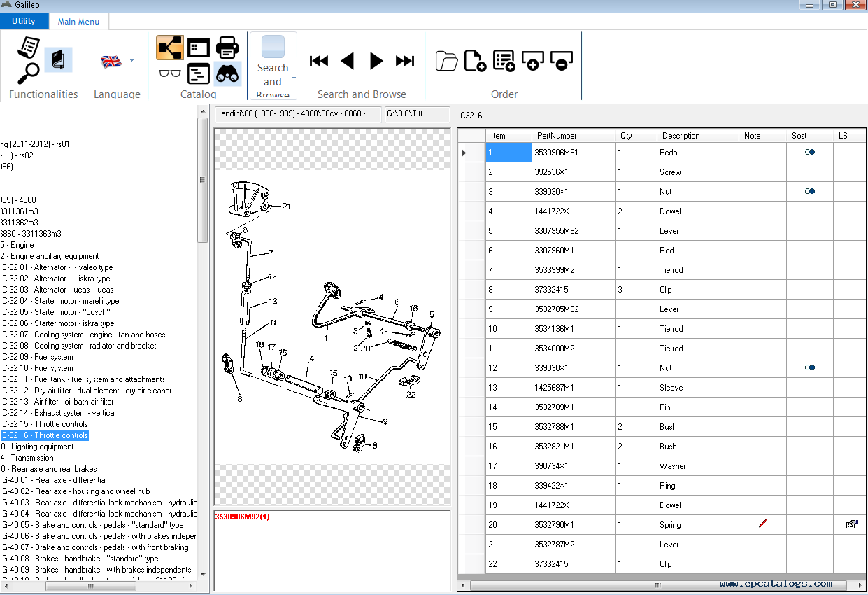Select the Main Menu tab
Image resolution: width=868 pixels, height=595 pixels.
[x=78, y=22]
